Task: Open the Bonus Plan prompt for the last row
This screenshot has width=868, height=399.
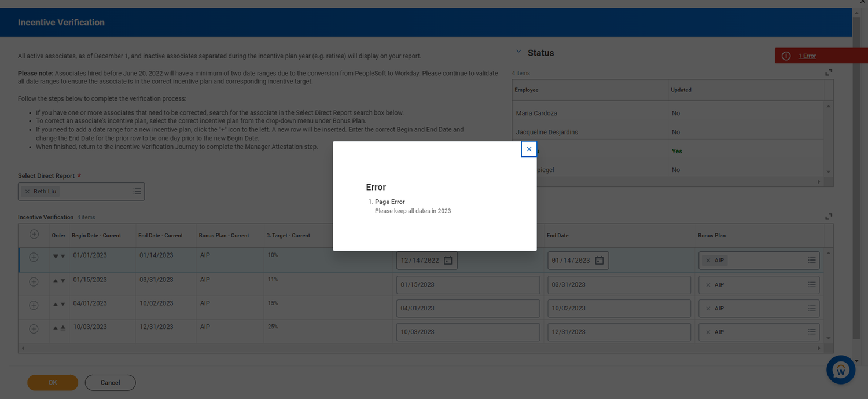Action: [x=811, y=332]
